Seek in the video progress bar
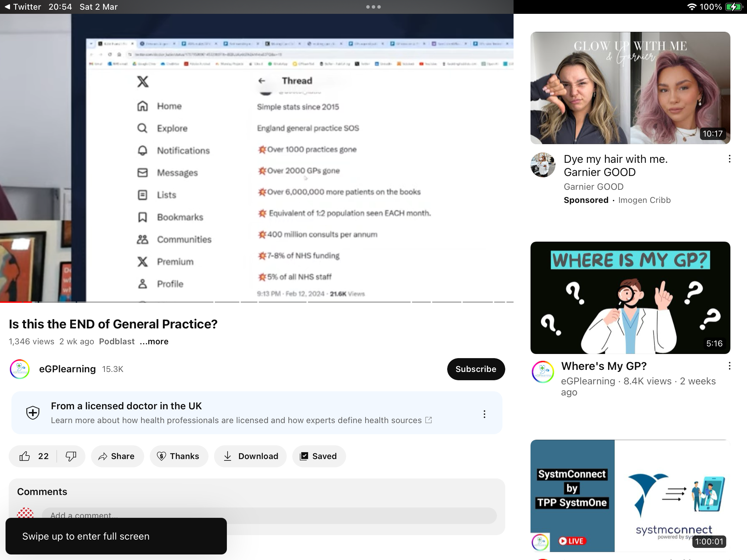747x560 pixels. (257, 302)
